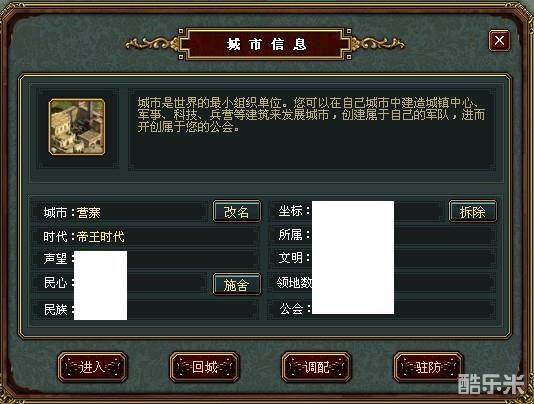Click the 施舍 button beside 民心
The width and height of the screenshot is (534, 404).
pos(237,284)
